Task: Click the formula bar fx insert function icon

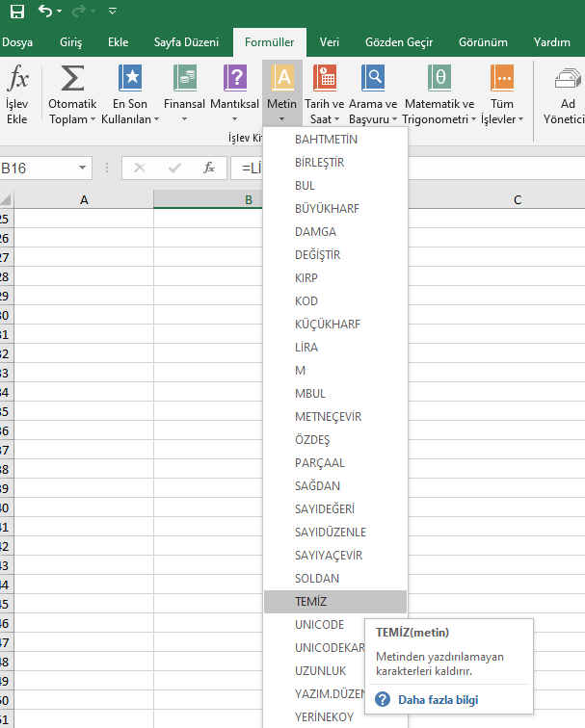Action: (209, 168)
